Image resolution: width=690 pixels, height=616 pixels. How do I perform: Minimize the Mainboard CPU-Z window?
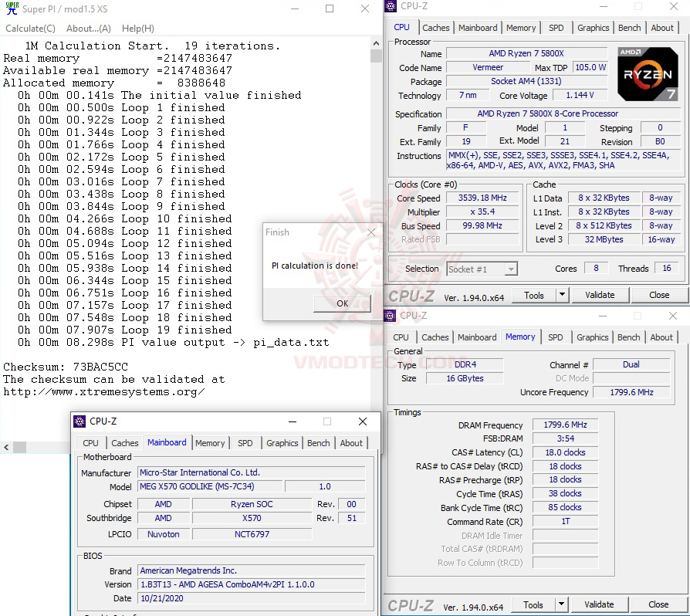(293, 421)
